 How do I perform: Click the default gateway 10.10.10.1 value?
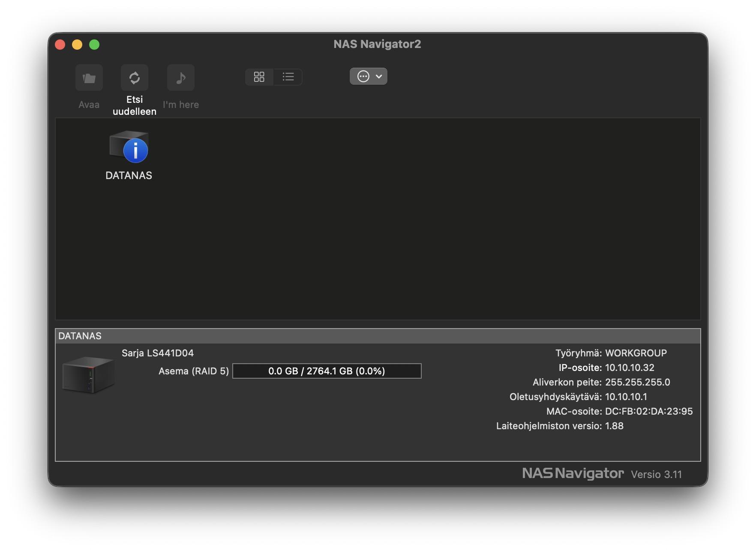pyautogui.click(x=626, y=397)
